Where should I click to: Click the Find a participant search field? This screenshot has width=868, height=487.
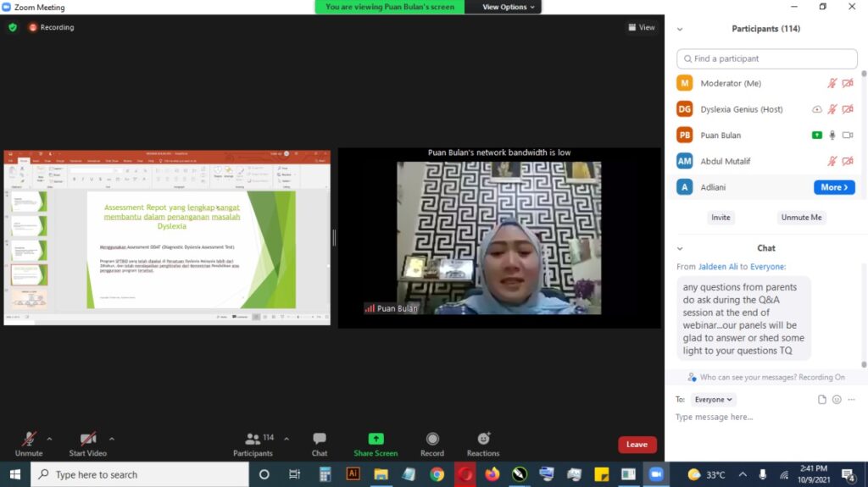[x=767, y=58]
